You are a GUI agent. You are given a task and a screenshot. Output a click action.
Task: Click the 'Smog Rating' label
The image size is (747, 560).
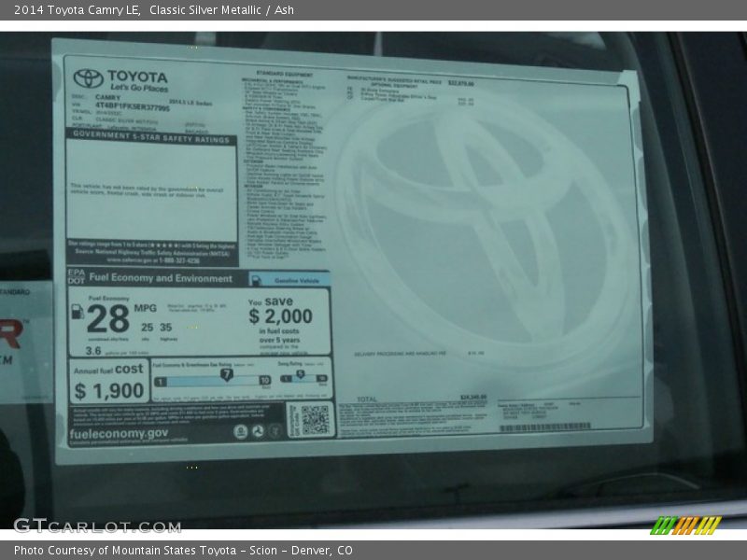290,364
